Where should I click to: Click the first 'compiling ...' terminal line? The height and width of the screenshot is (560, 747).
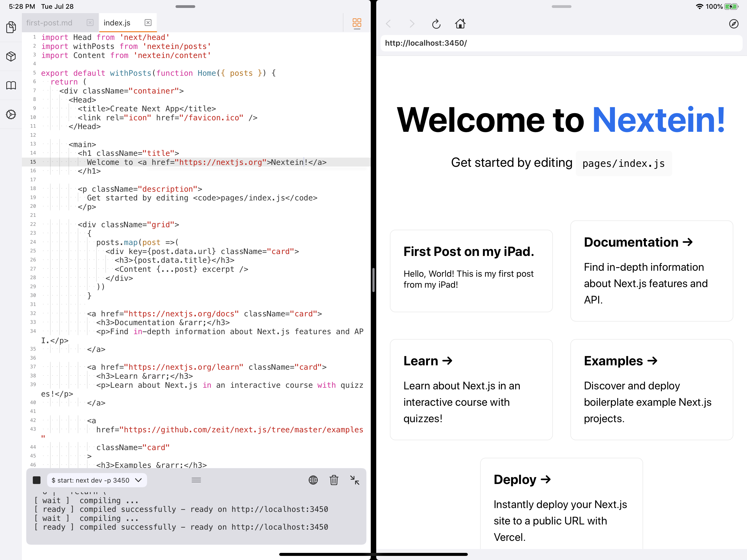(x=86, y=501)
